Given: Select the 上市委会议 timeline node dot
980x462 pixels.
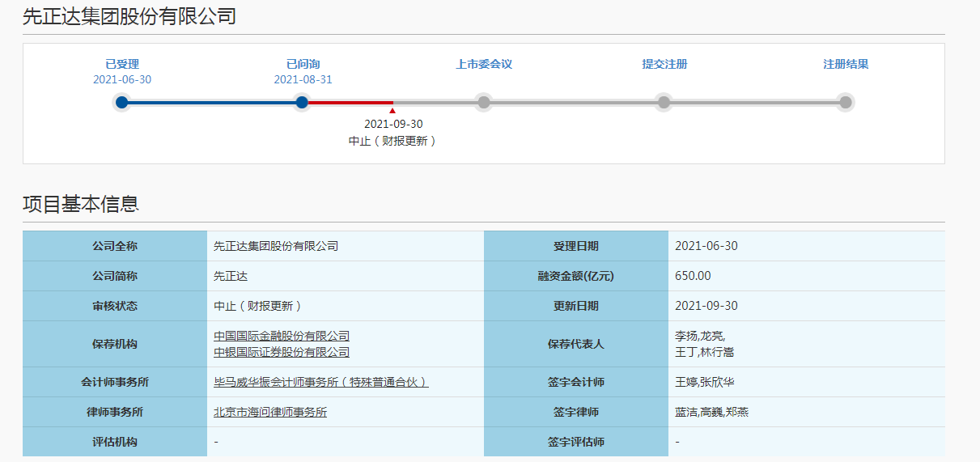Looking at the screenshot, I should pyautogui.click(x=483, y=102).
